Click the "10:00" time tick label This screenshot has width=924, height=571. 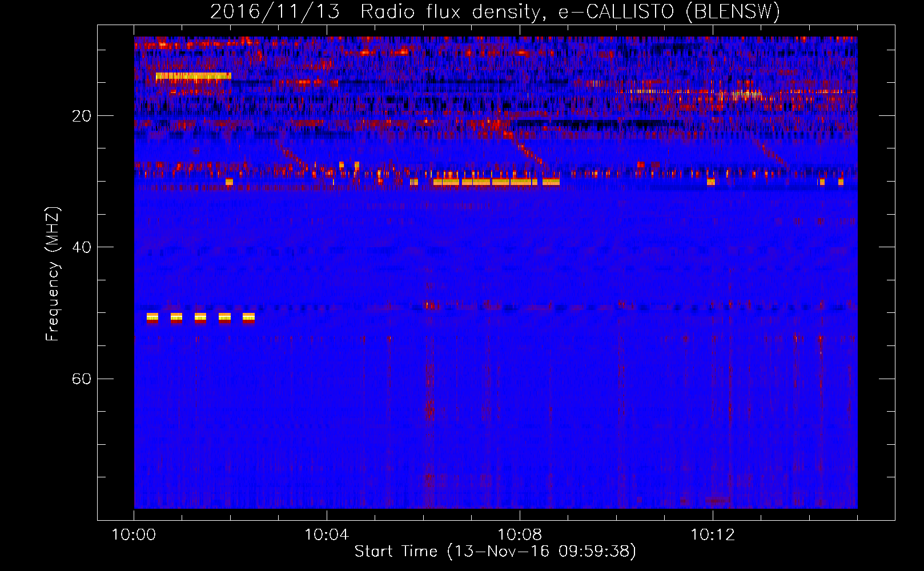click(x=134, y=535)
